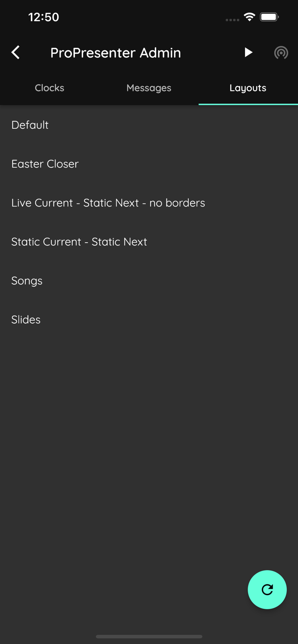Image resolution: width=298 pixels, height=644 pixels.
Task: Choose the Easter Closer layout
Action: 45,164
